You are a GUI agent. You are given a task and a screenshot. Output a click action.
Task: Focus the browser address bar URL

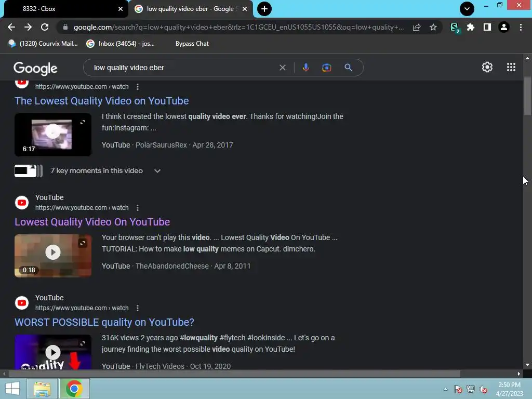[x=238, y=27]
